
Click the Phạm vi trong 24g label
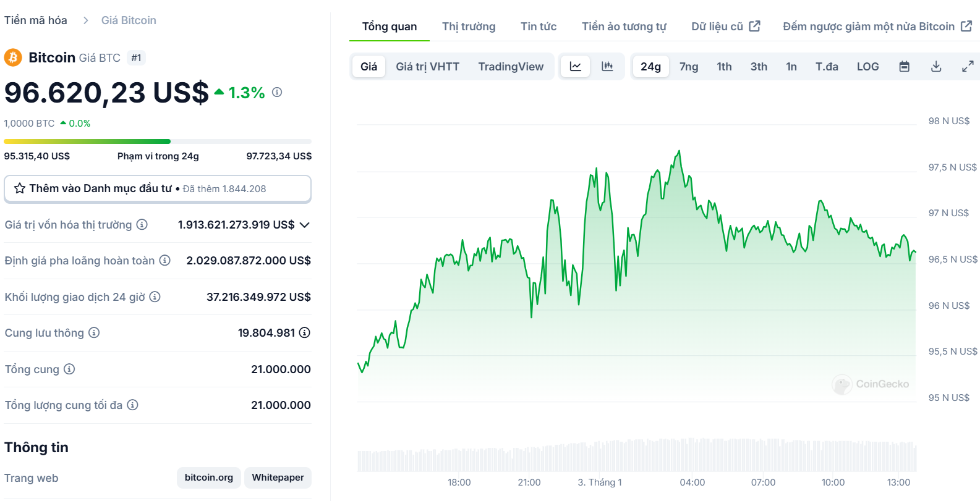pyautogui.click(x=158, y=156)
